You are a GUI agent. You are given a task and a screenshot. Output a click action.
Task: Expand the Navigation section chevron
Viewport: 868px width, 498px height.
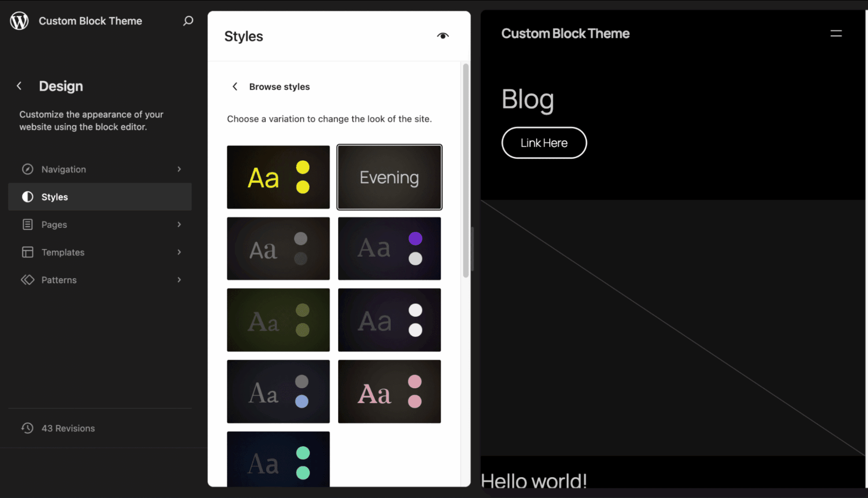(x=179, y=169)
